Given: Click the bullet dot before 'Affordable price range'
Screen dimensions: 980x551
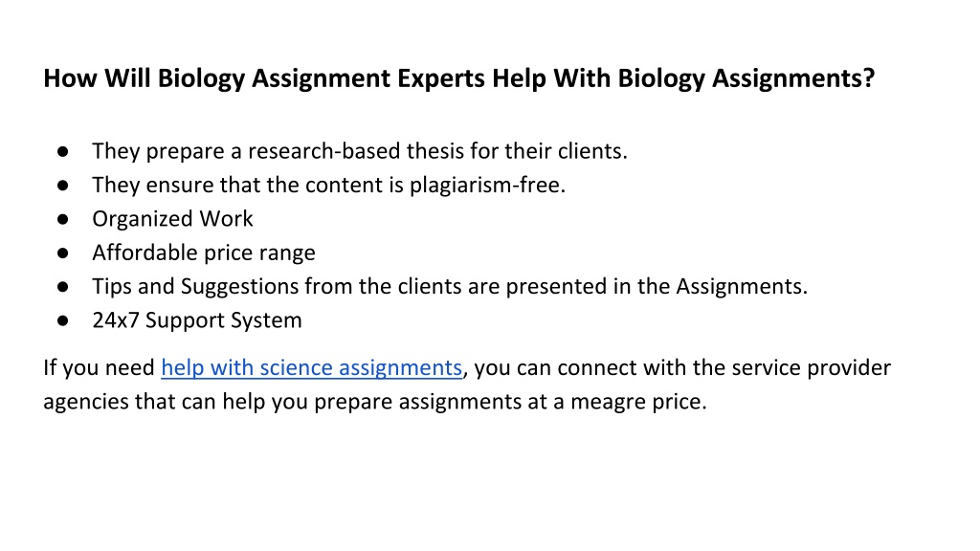Looking at the screenshot, I should [62, 253].
